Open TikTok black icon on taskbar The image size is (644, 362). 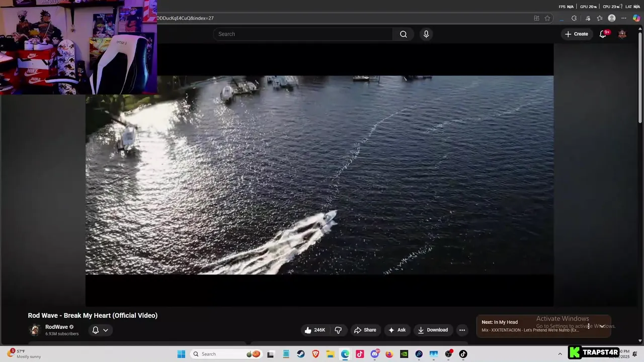pyautogui.click(x=463, y=354)
